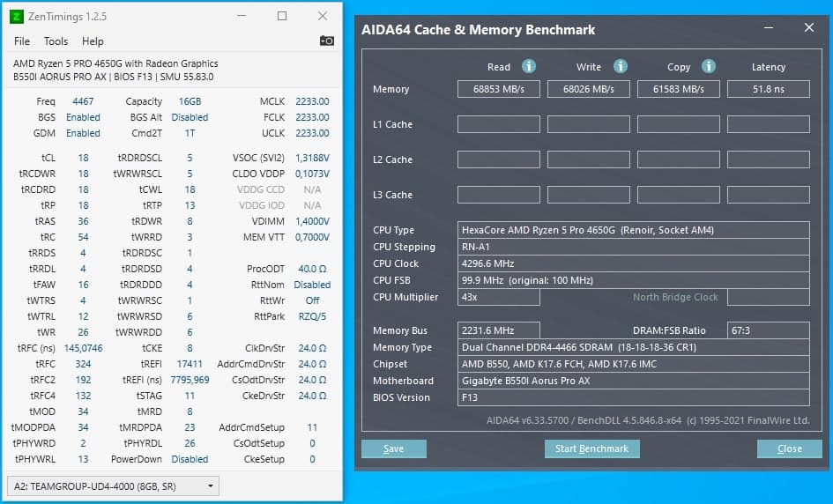Open the Help menu in ZenTimings
Viewport: 833px width, 504px height.
point(93,41)
